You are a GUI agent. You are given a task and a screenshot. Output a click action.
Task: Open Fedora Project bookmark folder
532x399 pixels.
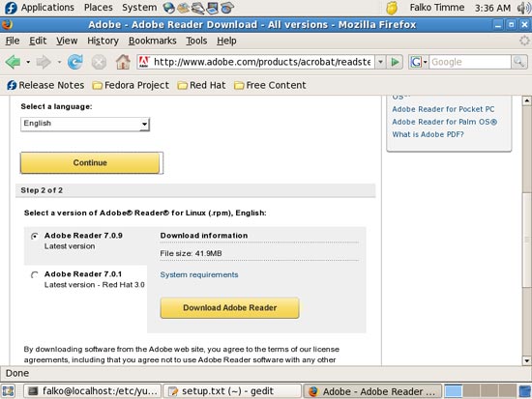pos(131,85)
